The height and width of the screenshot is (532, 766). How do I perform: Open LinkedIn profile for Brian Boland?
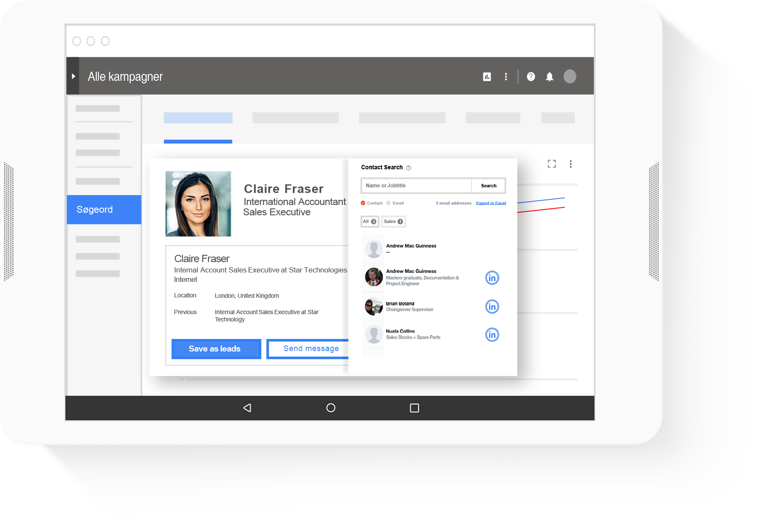click(x=492, y=306)
